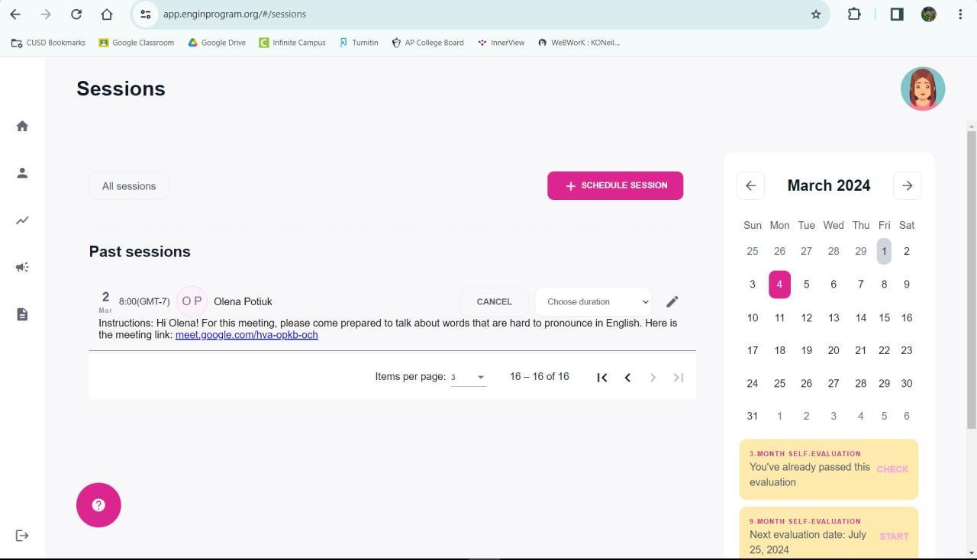This screenshot has height=560, width=977.
Task: Show previous month in calendar
Action: [x=750, y=185]
